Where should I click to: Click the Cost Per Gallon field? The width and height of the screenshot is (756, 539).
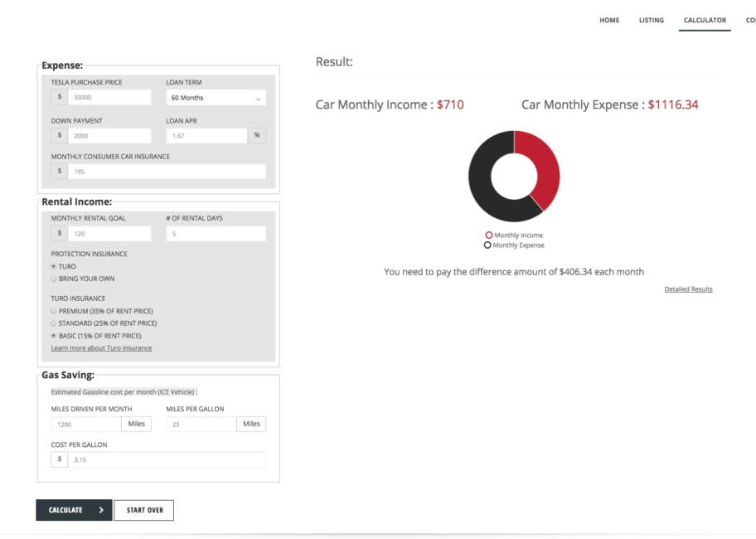click(x=167, y=459)
